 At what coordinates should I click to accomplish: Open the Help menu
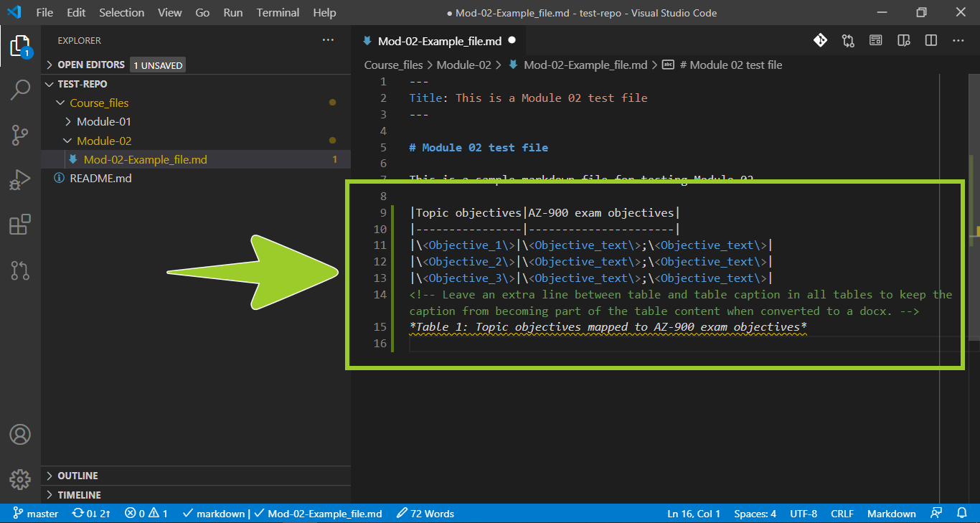(x=325, y=12)
